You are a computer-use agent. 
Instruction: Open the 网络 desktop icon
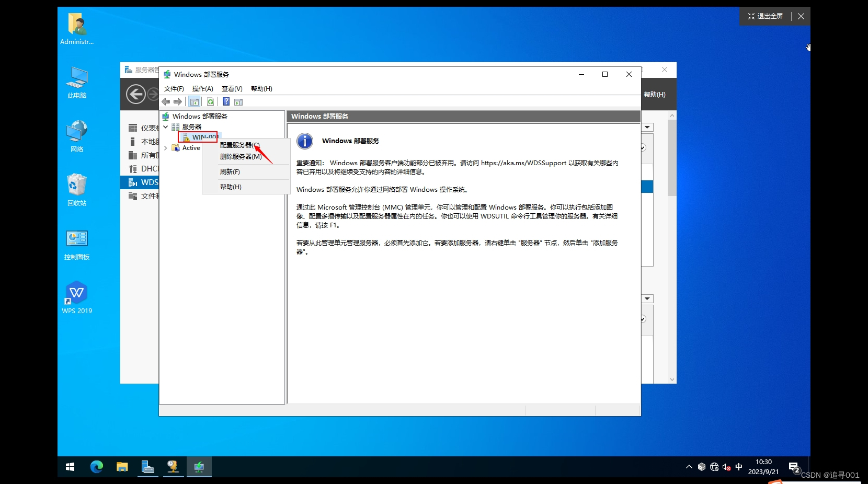click(x=77, y=136)
